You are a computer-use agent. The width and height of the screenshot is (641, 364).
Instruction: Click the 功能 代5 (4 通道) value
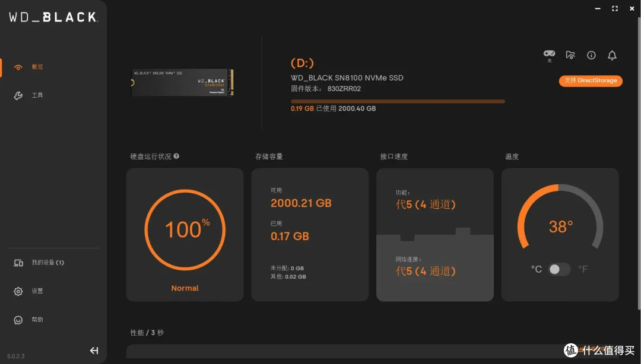tap(426, 205)
